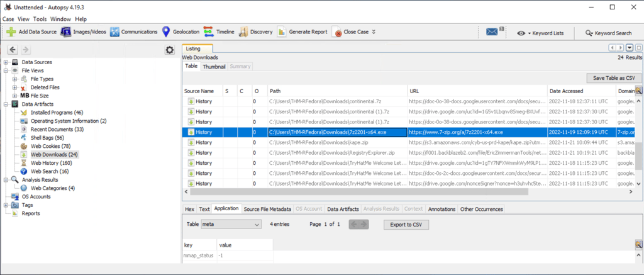Open the mail notifications envelope icon

[x=492, y=32]
